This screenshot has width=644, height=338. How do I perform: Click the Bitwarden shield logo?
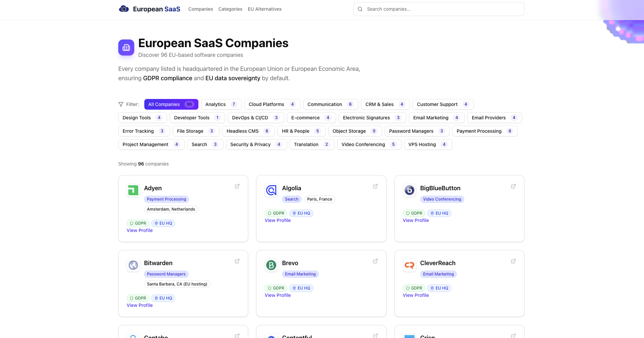(x=133, y=265)
